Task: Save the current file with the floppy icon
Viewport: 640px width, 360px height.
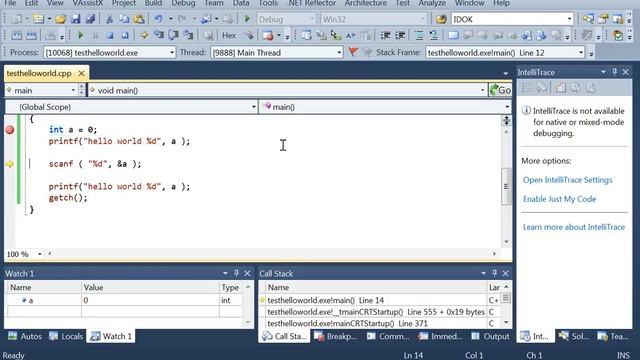Action: (76, 19)
